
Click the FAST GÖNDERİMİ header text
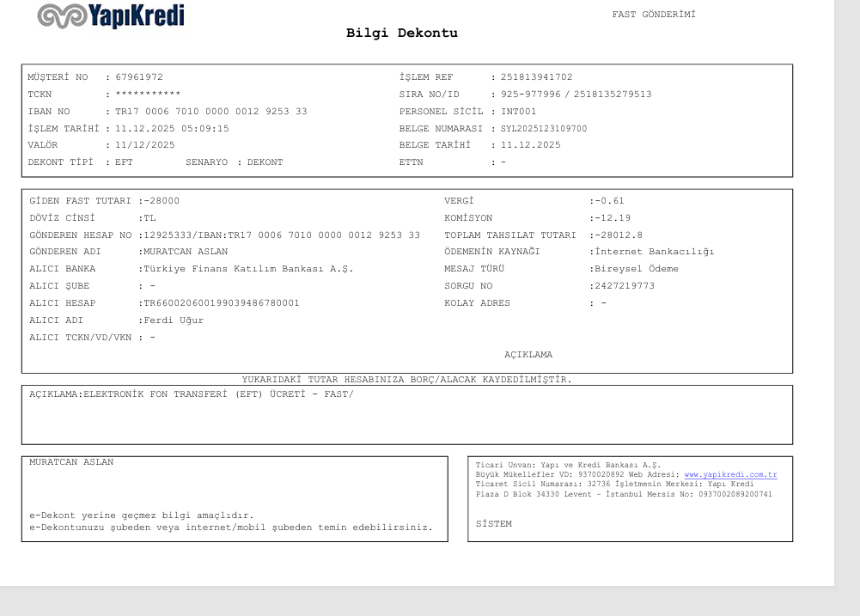pyautogui.click(x=654, y=15)
